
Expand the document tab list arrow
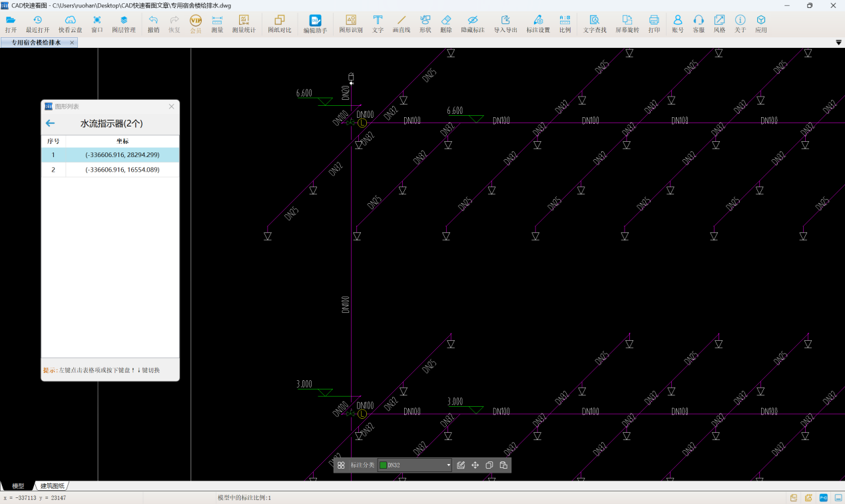click(838, 43)
